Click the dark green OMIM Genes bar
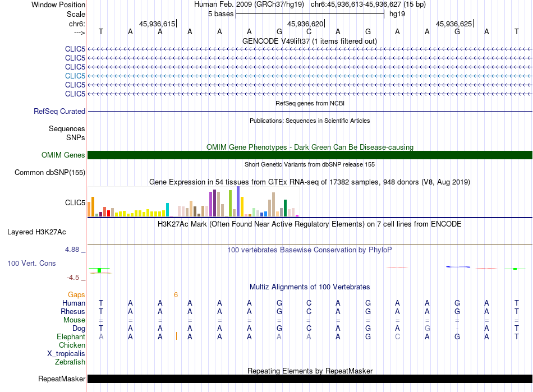 310,155
